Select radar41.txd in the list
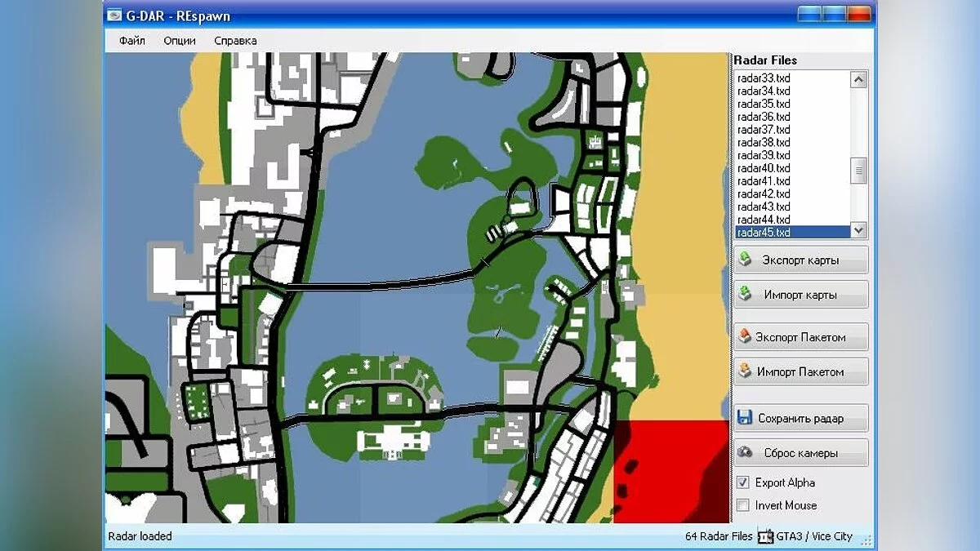This screenshot has width=980, height=551. [x=792, y=181]
